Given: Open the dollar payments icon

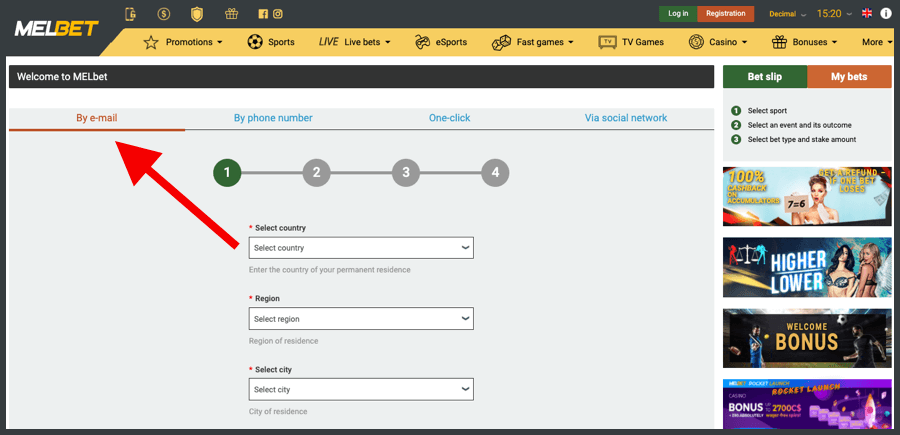Looking at the screenshot, I should (162, 14).
